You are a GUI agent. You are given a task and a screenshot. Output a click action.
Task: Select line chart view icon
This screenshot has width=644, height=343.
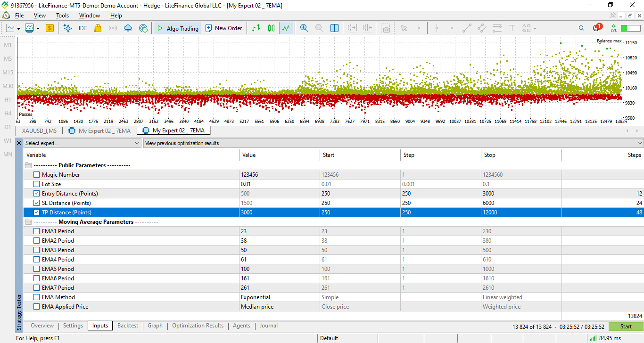(286, 28)
